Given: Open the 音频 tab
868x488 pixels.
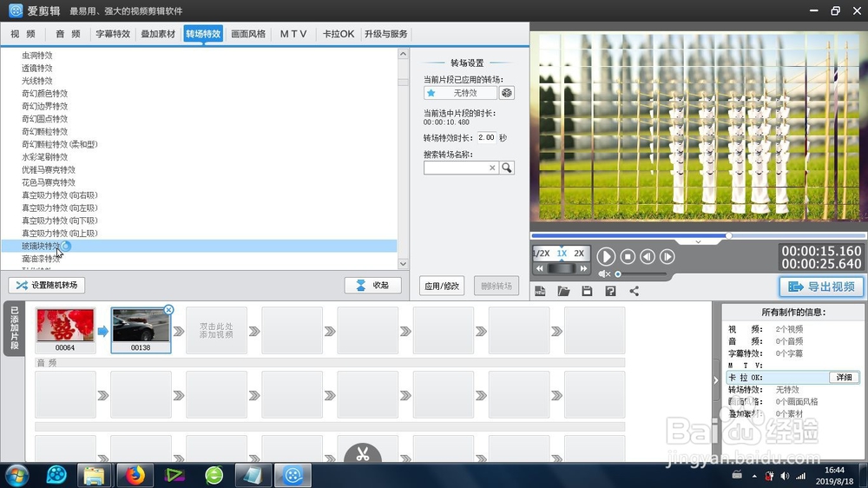Looking at the screenshot, I should coord(68,34).
